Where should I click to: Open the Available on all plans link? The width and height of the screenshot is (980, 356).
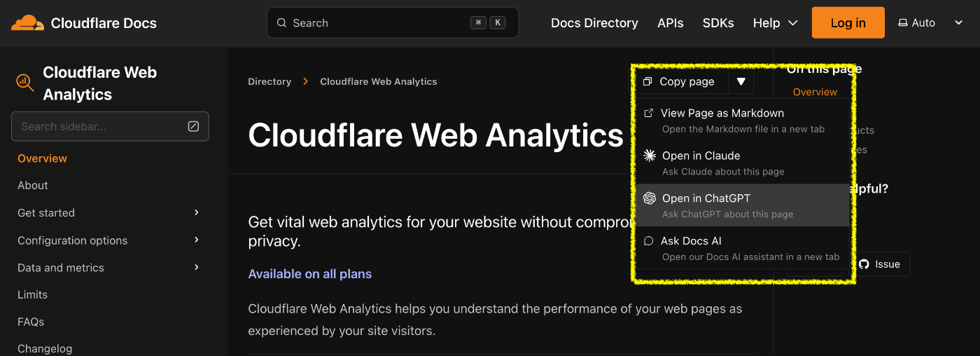pos(310,274)
